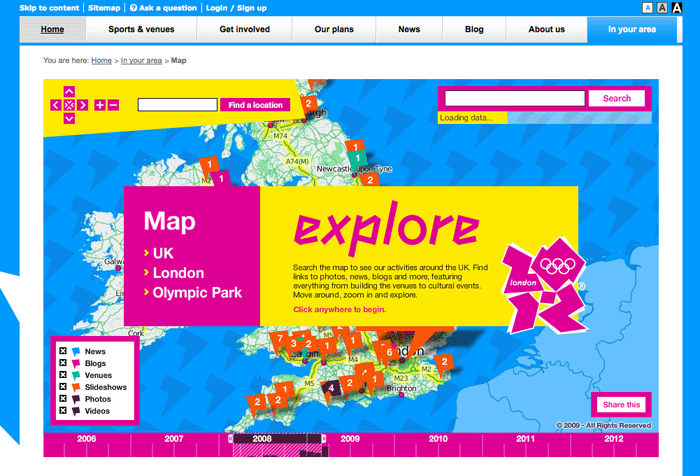
Task: Toggle the Venues layer checkbox
Action: 63,376
